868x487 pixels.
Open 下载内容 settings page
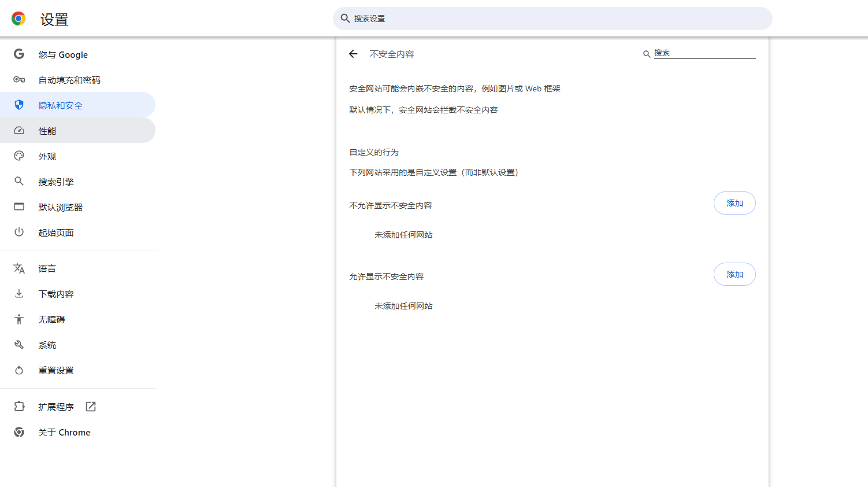point(56,294)
